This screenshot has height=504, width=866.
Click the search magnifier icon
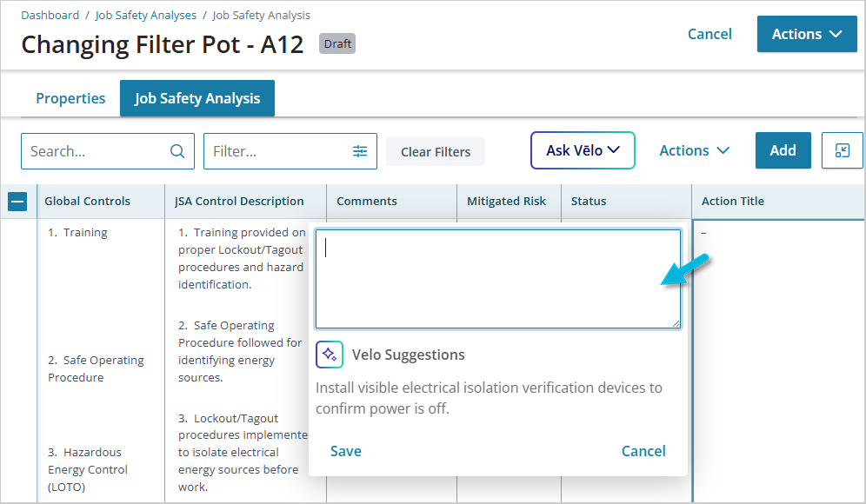tap(177, 151)
